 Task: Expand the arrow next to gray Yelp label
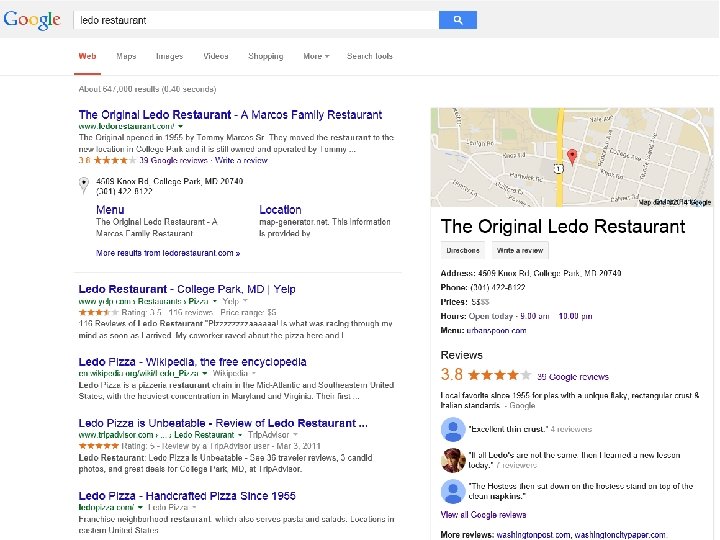(x=245, y=301)
